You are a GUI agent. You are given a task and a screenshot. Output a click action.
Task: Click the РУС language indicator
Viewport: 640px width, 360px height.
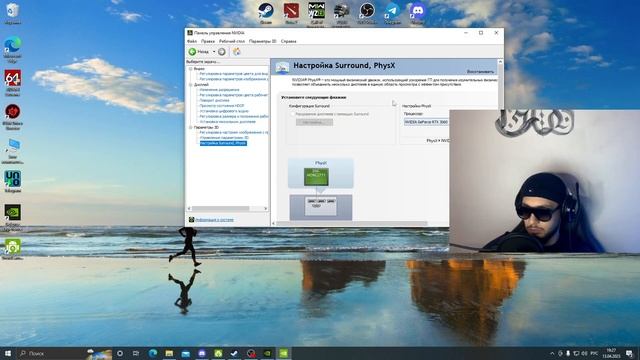point(594,353)
